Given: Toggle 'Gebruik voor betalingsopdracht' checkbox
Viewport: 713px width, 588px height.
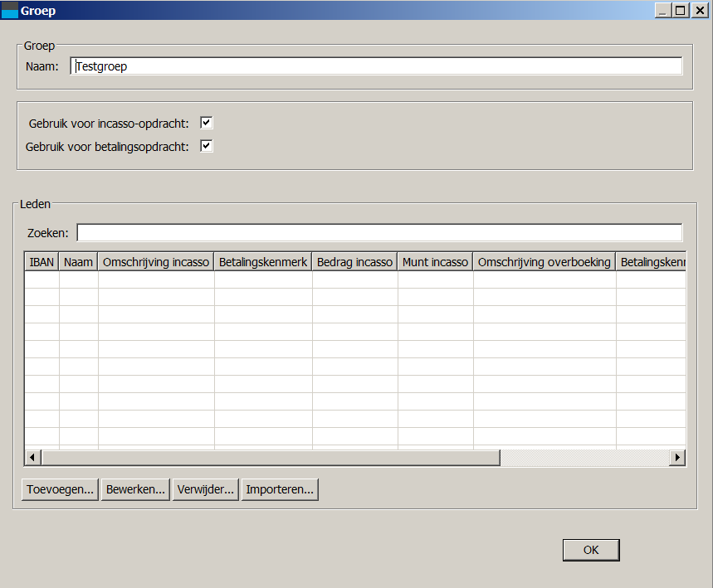Looking at the screenshot, I should pyautogui.click(x=207, y=146).
